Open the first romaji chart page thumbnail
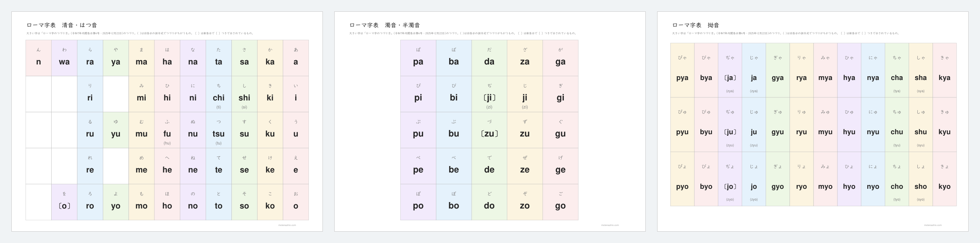 pos(167,121)
